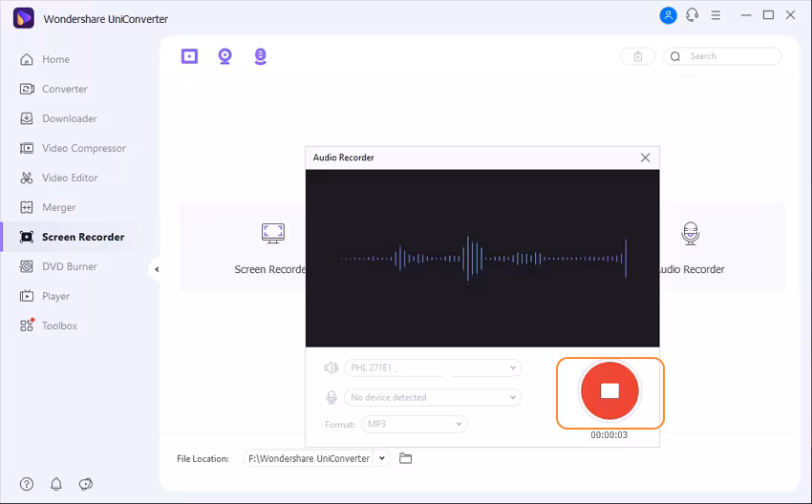
Task: Minimize the UniConverter window
Action: point(746,15)
